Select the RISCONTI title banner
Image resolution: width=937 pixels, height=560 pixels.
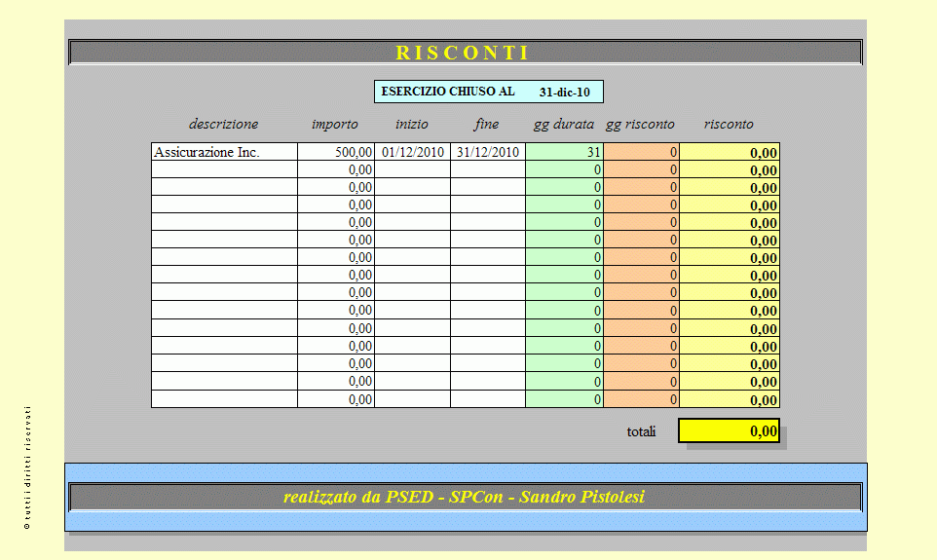(465, 53)
